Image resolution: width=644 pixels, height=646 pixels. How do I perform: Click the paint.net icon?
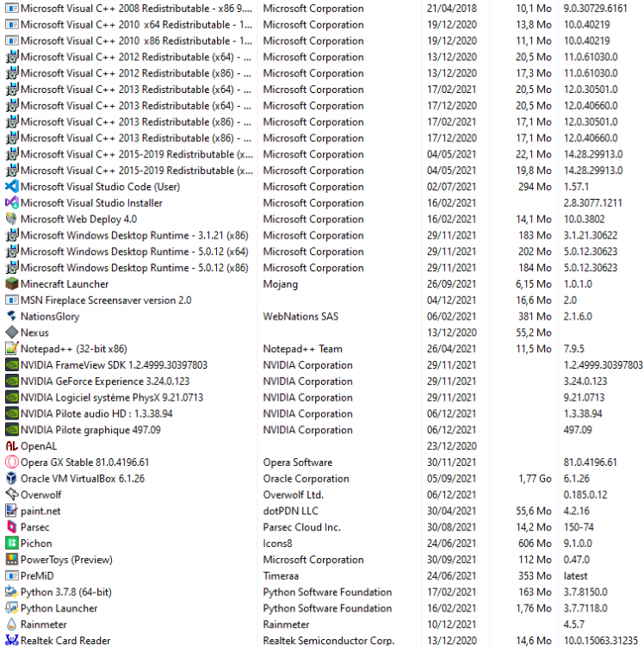[x=11, y=511]
